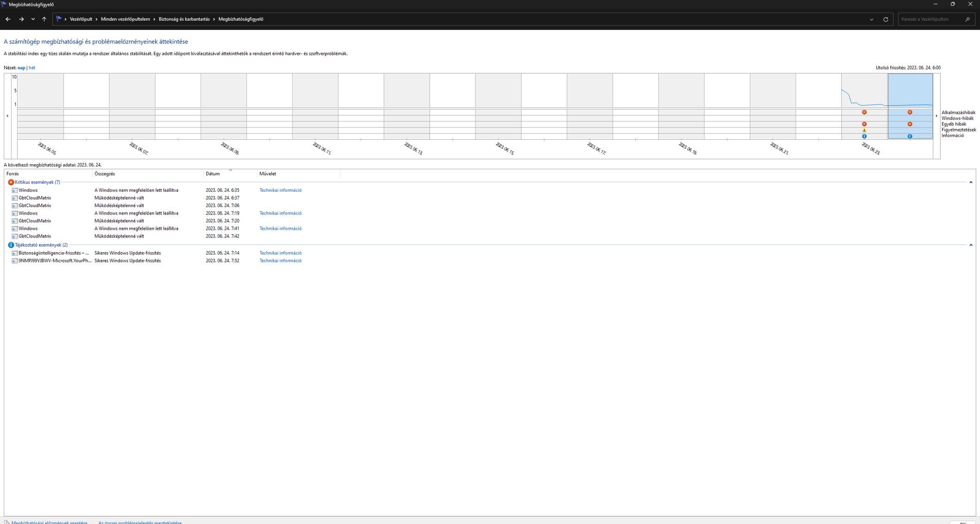Collapse the Tájékoztató események group
This screenshot has width=980, height=524.
[x=971, y=245]
